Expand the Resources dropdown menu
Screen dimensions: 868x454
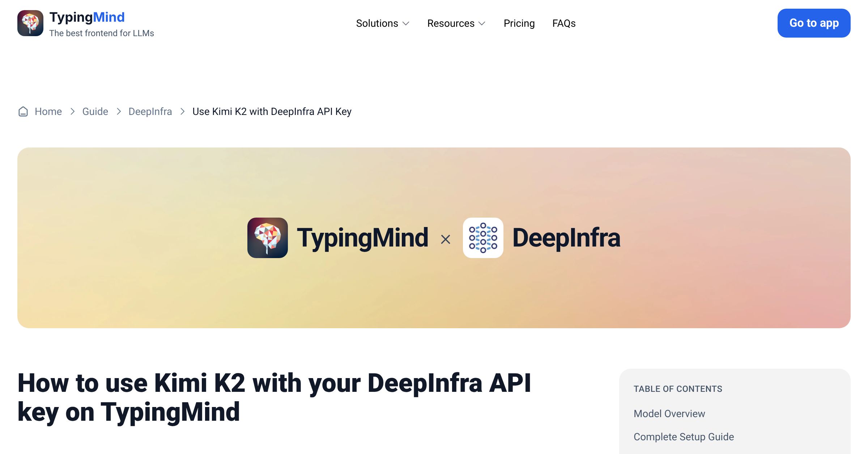tap(456, 23)
